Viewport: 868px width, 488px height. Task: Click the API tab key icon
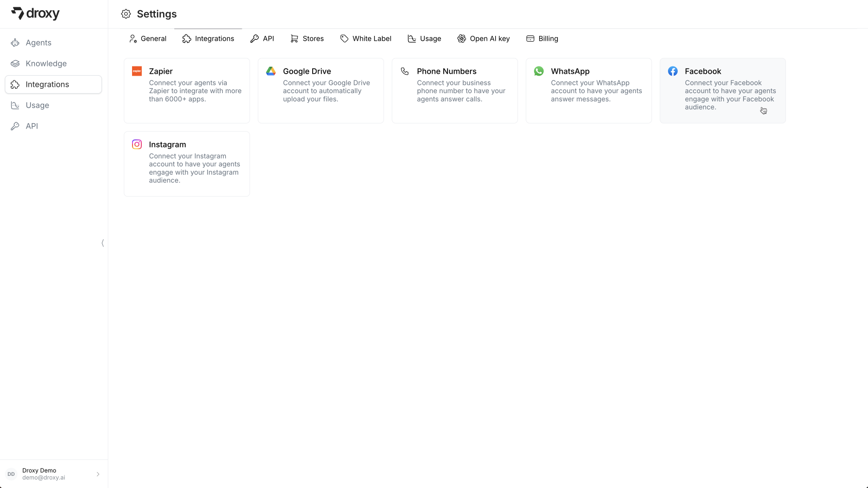coord(254,39)
